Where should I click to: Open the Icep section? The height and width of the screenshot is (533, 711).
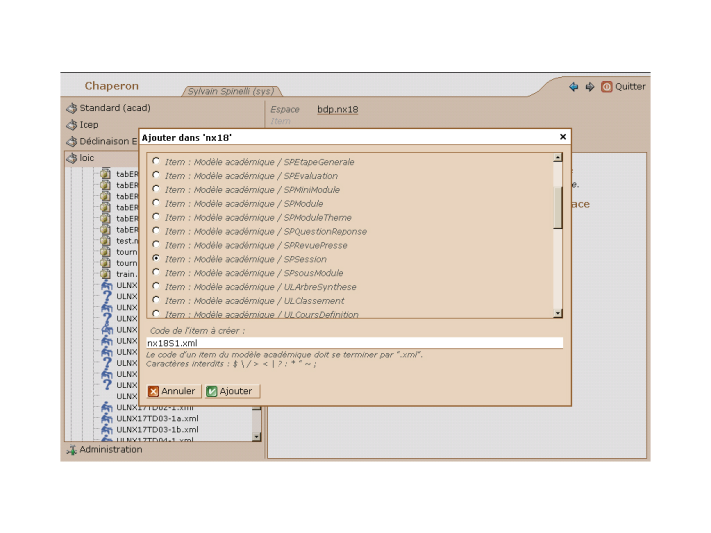(x=89, y=125)
